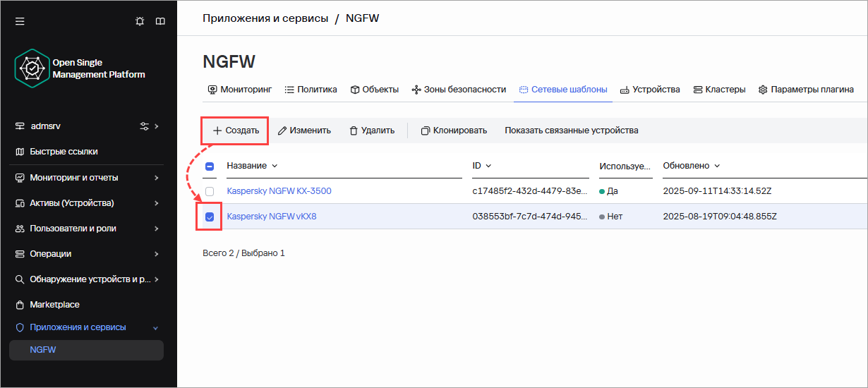
Task: Sort by Название column arrow
Action: click(x=275, y=166)
